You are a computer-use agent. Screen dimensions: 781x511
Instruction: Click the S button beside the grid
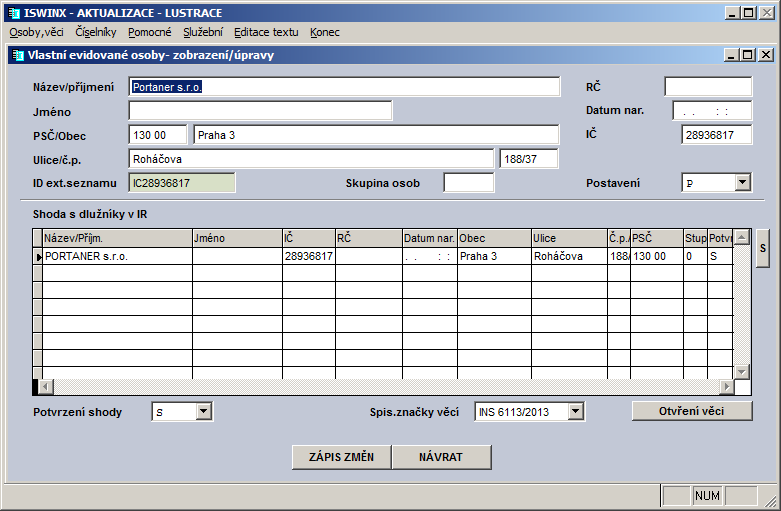[x=763, y=248]
